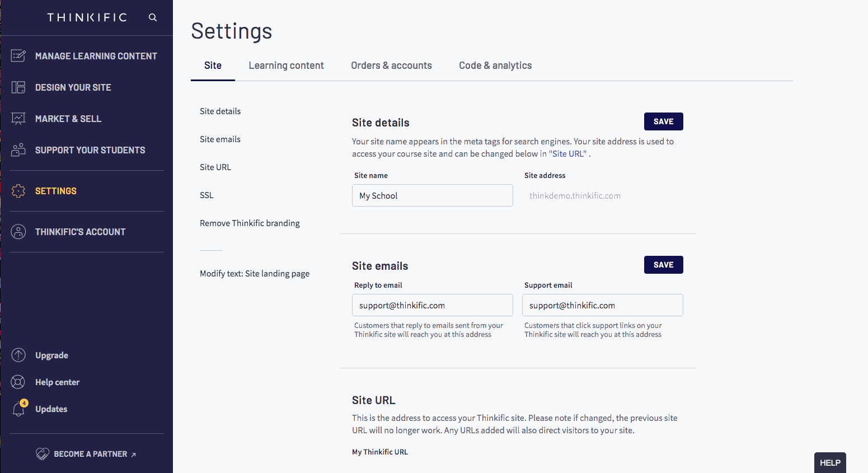Click the Design Your Site layout icon
The height and width of the screenshot is (473, 868).
pyautogui.click(x=18, y=87)
